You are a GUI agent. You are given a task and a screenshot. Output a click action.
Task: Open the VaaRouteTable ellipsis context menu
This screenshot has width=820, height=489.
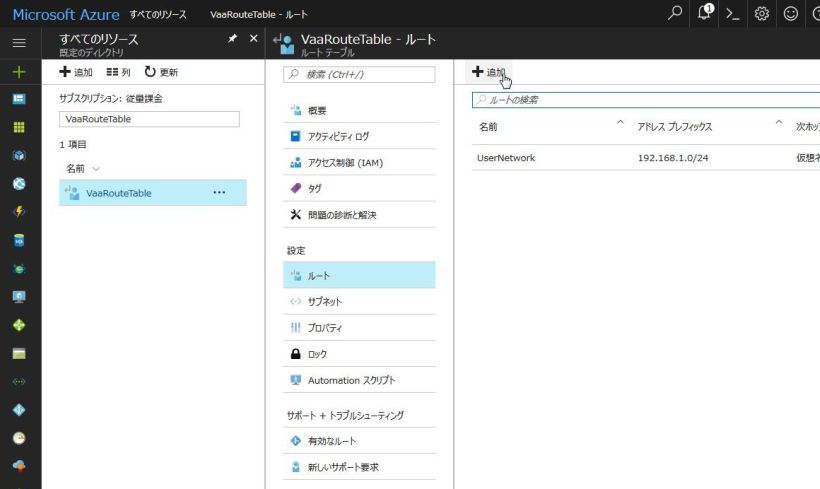tap(219, 193)
